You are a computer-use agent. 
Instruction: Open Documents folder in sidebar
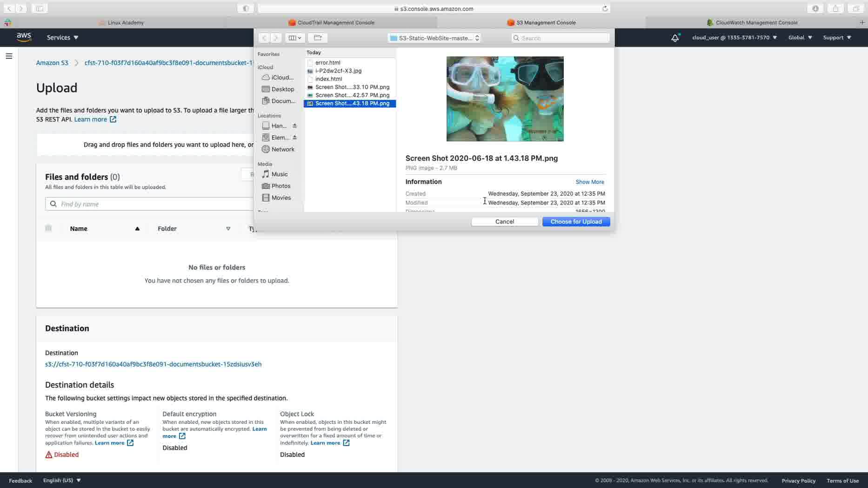pos(278,101)
